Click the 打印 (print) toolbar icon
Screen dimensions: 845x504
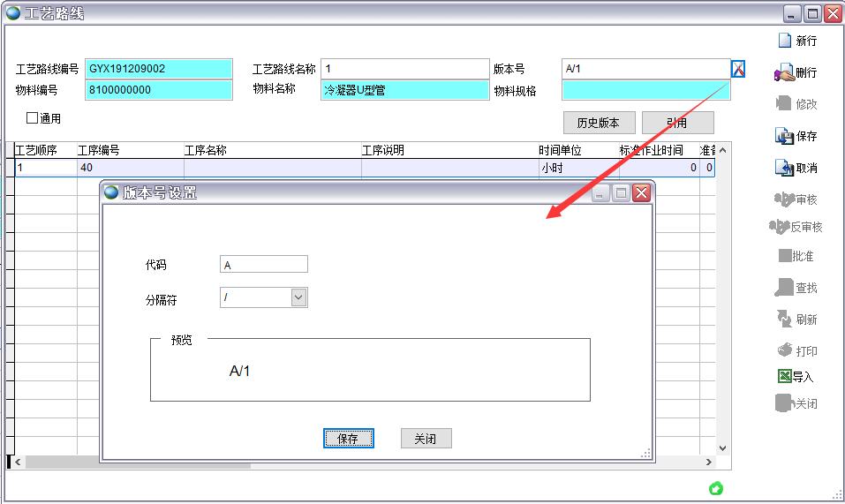(x=783, y=350)
